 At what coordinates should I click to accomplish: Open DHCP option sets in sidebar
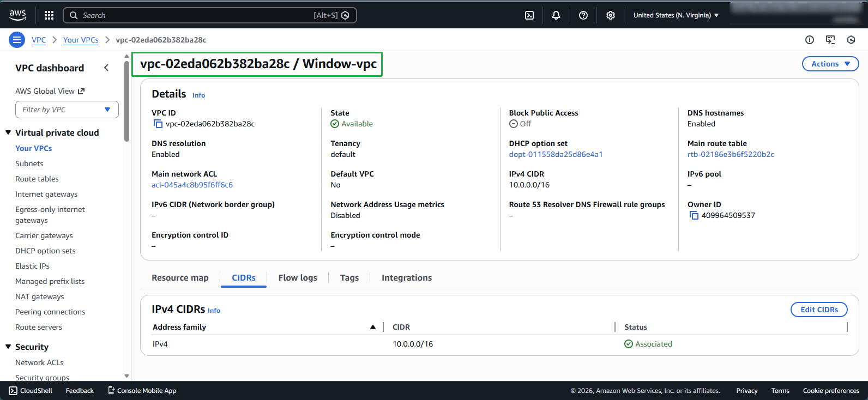click(45, 251)
